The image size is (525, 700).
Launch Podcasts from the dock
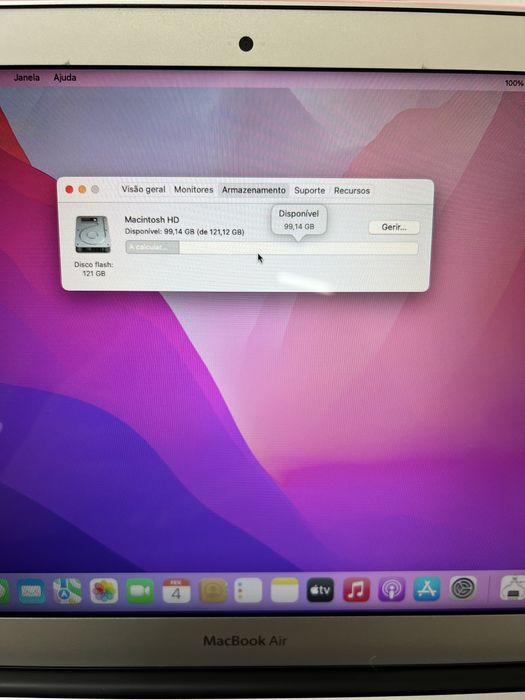coord(392,589)
